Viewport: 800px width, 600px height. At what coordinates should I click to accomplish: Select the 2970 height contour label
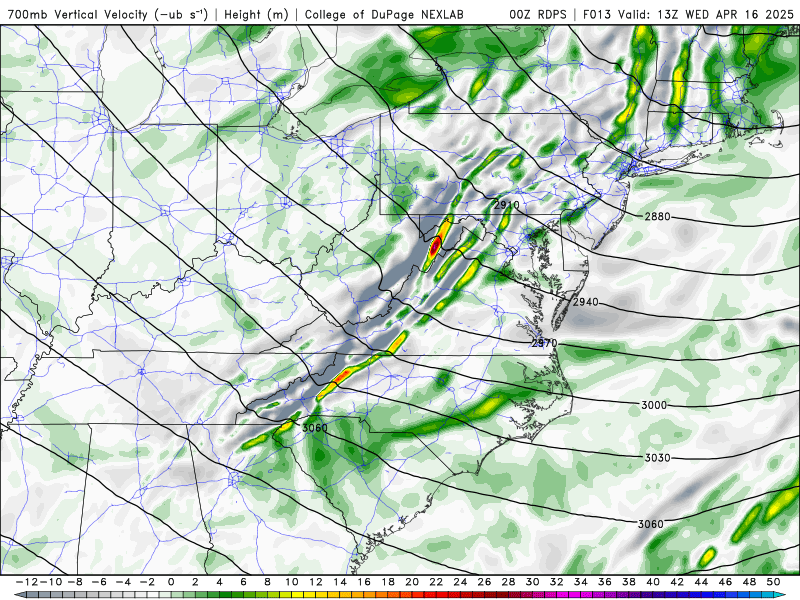click(x=544, y=343)
